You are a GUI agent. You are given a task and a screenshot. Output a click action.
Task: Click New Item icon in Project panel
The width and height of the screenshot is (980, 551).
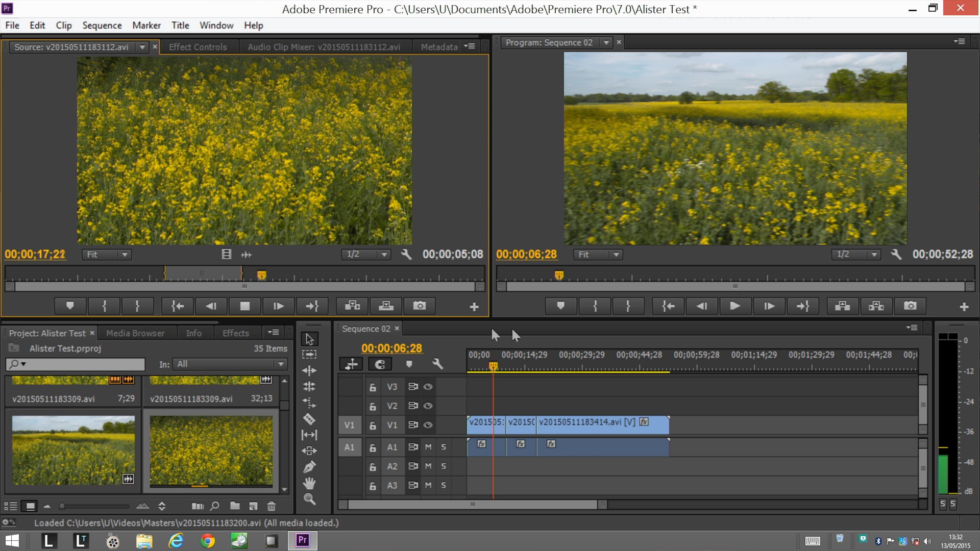pyautogui.click(x=253, y=506)
